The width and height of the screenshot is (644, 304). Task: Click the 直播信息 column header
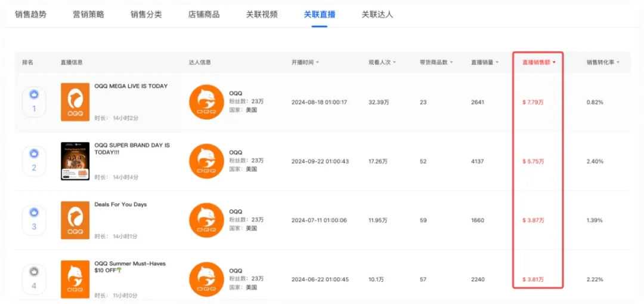pyautogui.click(x=72, y=62)
